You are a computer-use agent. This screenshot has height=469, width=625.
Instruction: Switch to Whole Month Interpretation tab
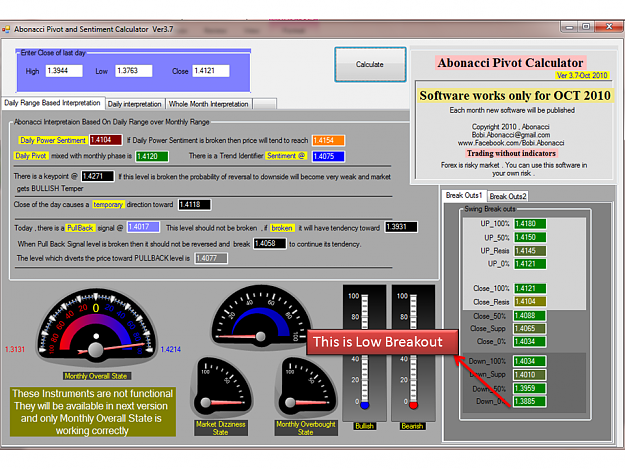[x=208, y=104]
